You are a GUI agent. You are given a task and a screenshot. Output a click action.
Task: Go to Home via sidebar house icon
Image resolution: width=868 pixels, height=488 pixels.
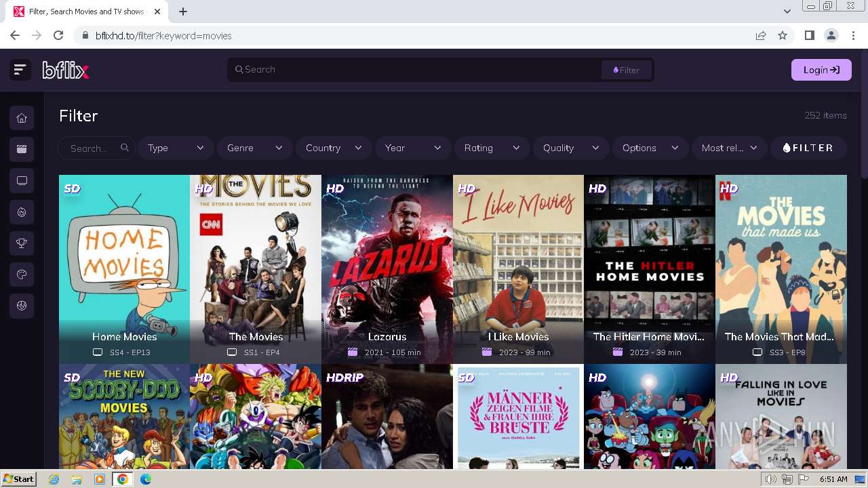(22, 118)
